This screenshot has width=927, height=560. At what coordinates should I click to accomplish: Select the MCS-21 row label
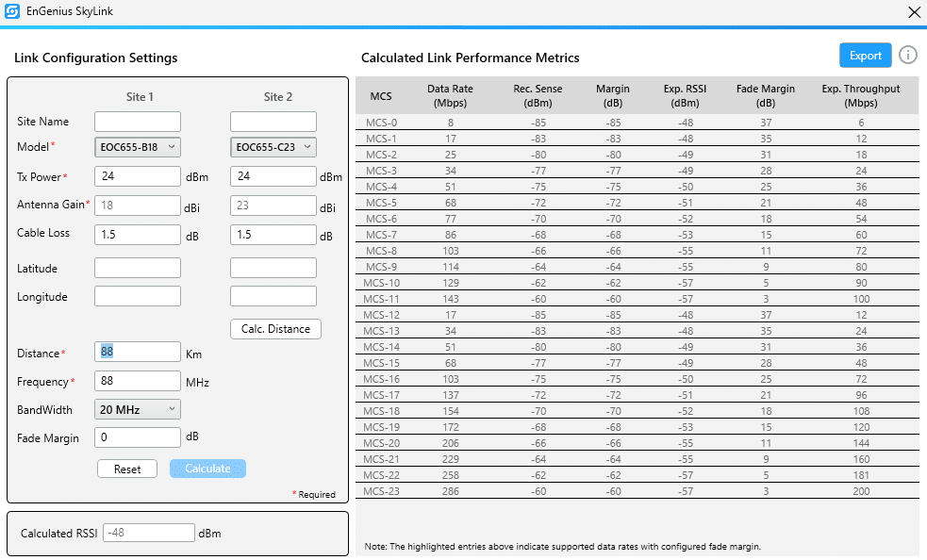click(381, 459)
